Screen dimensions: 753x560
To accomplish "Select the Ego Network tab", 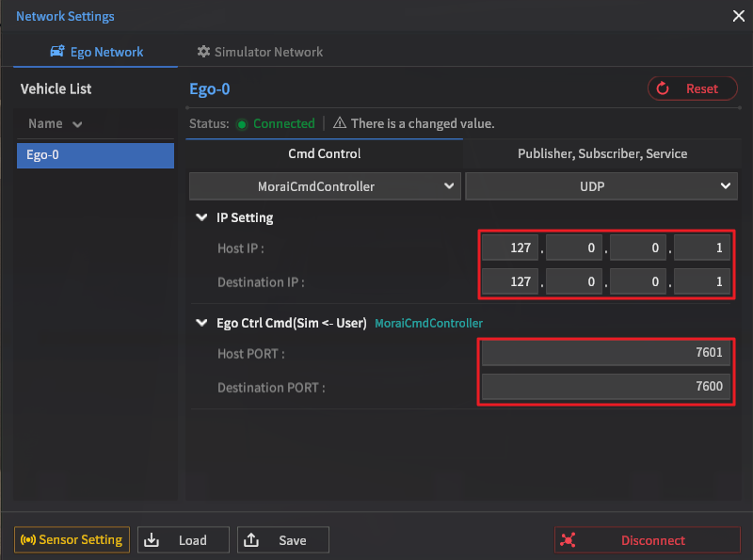I will point(95,52).
